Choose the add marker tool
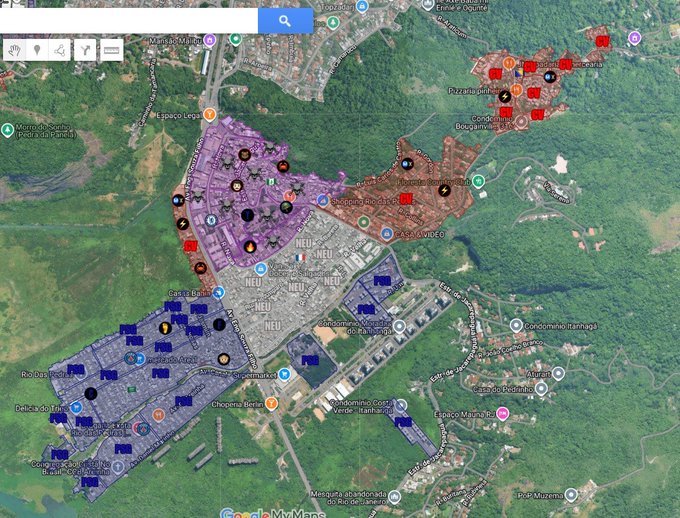 [x=37, y=50]
